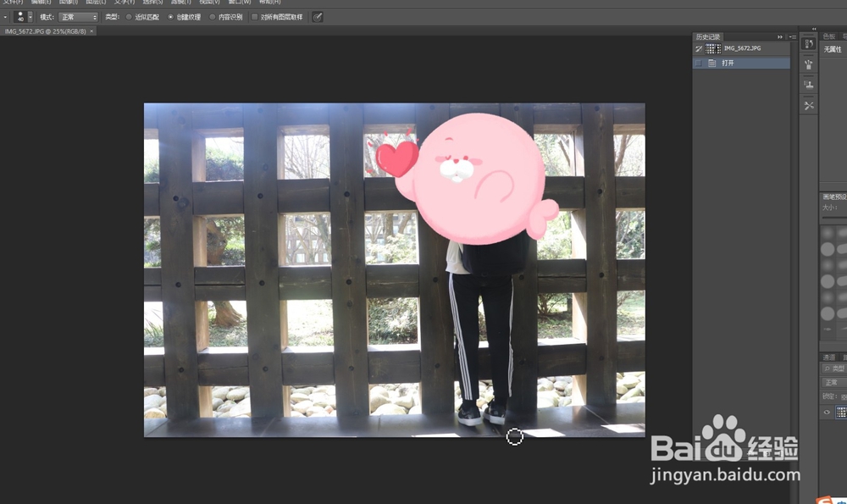The width and height of the screenshot is (847, 504).
Task: Toggle the tablet pressure size icon
Action: click(318, 17)
